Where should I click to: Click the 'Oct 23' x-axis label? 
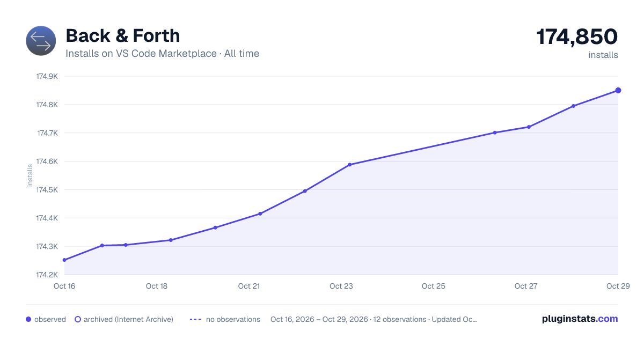click(341, 286)
